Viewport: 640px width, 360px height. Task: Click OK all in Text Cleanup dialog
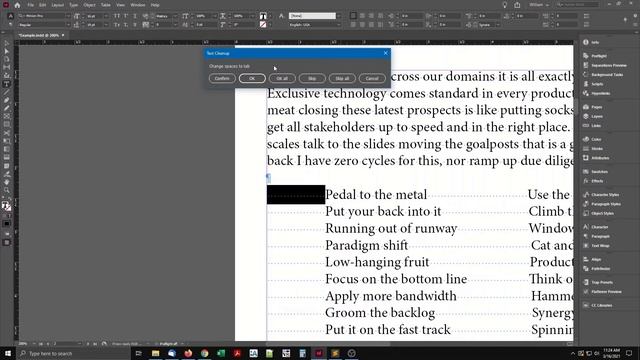pos(282,78)
